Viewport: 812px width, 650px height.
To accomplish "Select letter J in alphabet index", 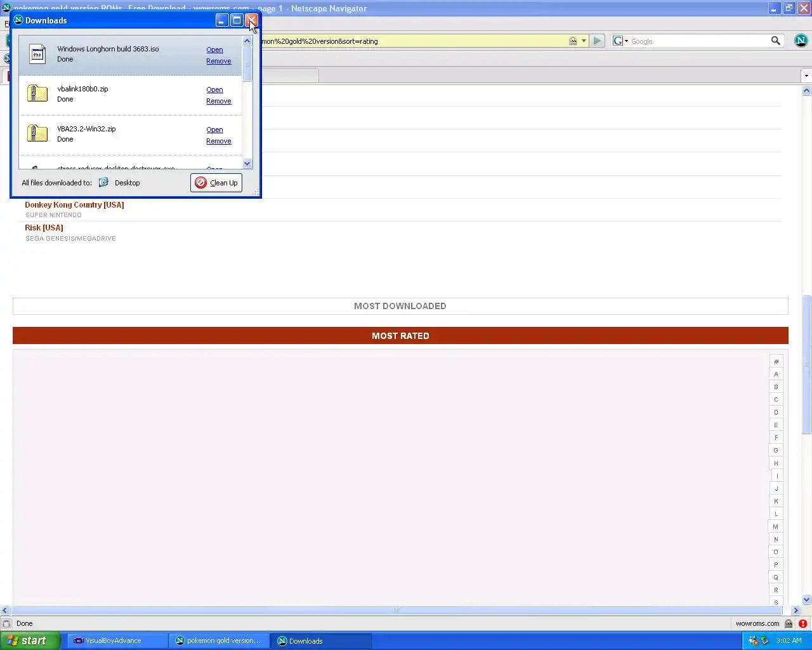I will [776, 488].
